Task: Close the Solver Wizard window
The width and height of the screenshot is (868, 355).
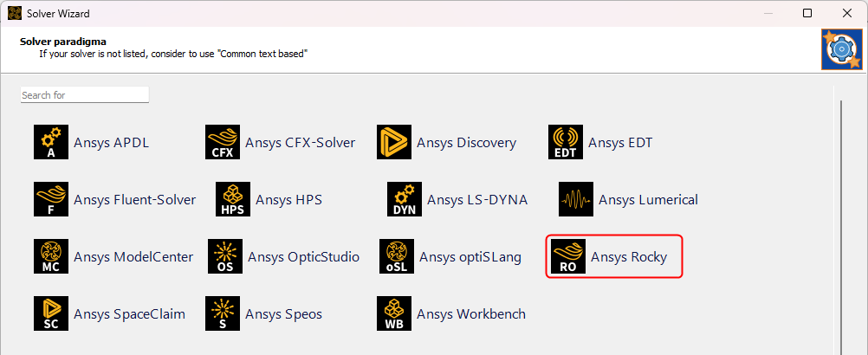Action: click(847, 13)
